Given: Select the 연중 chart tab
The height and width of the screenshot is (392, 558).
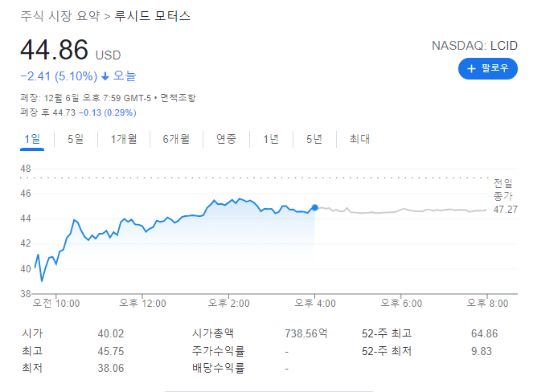Looking at the screenshot, I should point(226,139).
